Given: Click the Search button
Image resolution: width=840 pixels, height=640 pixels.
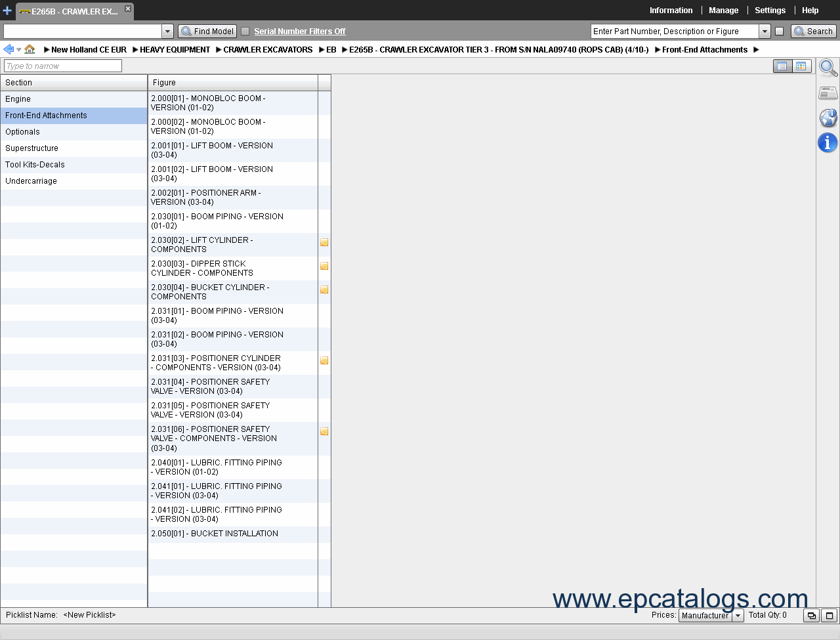Looking at the screenshot, I should click(814, 32).
